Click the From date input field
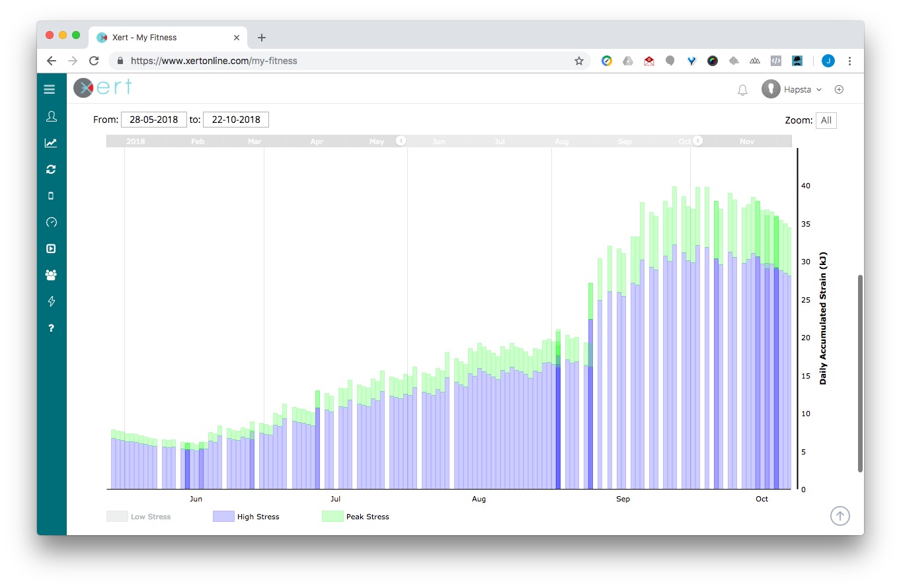The width and height of the screenshot is (901, 588). (x=154, y=120)
